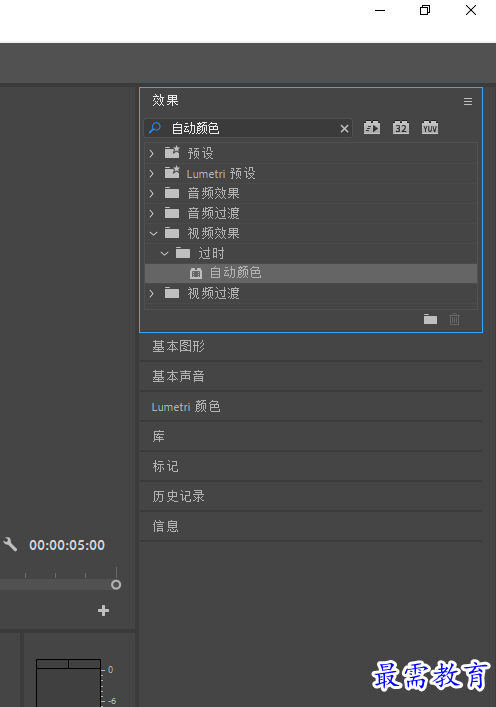Click the 视频过渡 folder icon
Screen dimensions: 496x707
(x=172, y=293)
